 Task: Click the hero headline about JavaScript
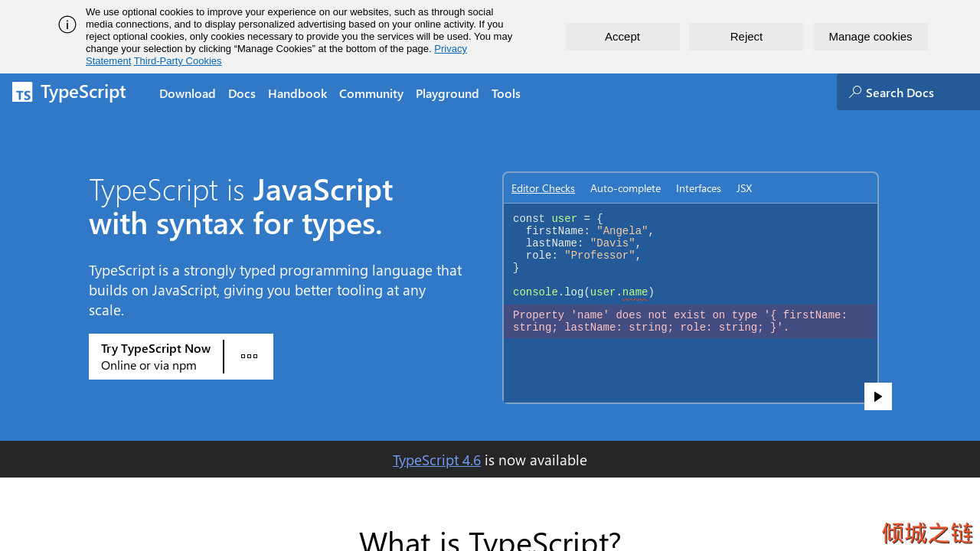241,207
